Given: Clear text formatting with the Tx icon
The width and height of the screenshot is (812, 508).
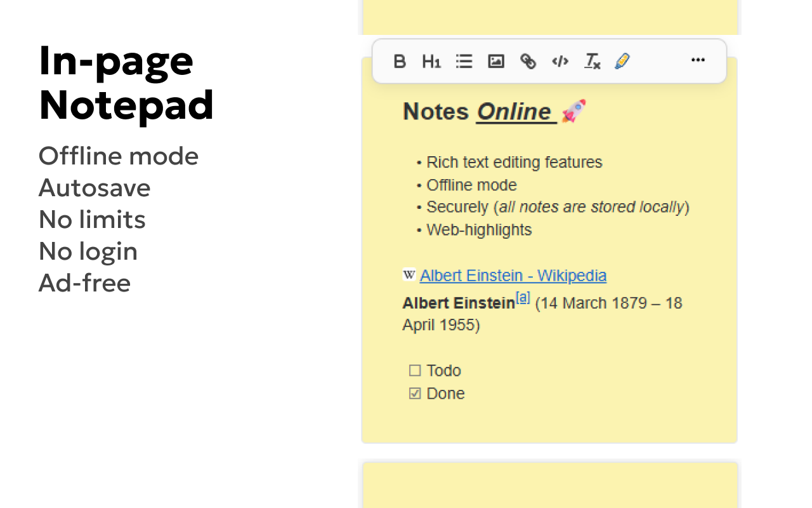Looking at the screenshot, I should click(x=593, y=61).
